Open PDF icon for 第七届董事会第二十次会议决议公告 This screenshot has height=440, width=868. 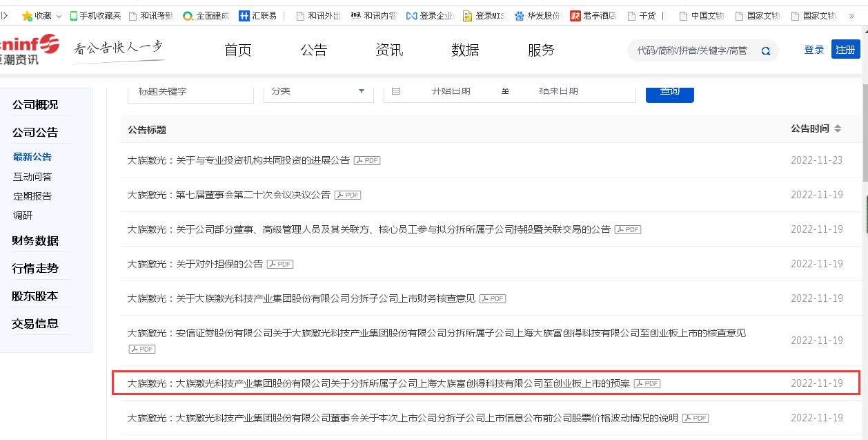tap(348, 195)
